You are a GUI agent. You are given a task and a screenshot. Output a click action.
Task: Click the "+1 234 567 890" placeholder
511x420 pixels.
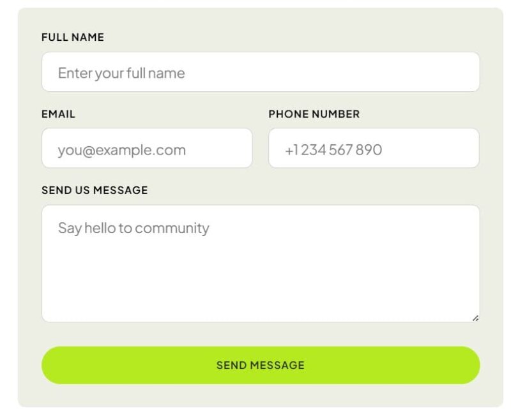click(333, 150)
